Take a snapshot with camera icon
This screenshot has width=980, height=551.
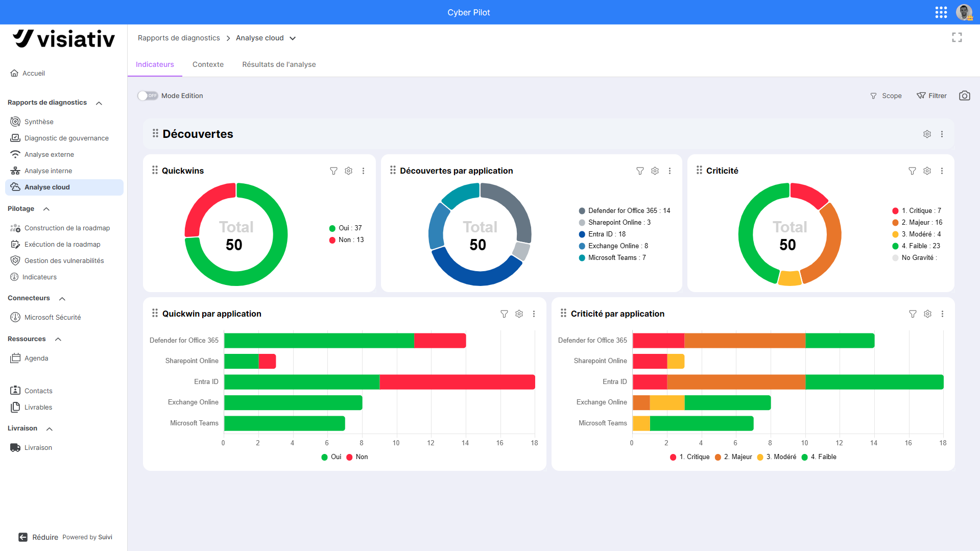tap(964, 95)
